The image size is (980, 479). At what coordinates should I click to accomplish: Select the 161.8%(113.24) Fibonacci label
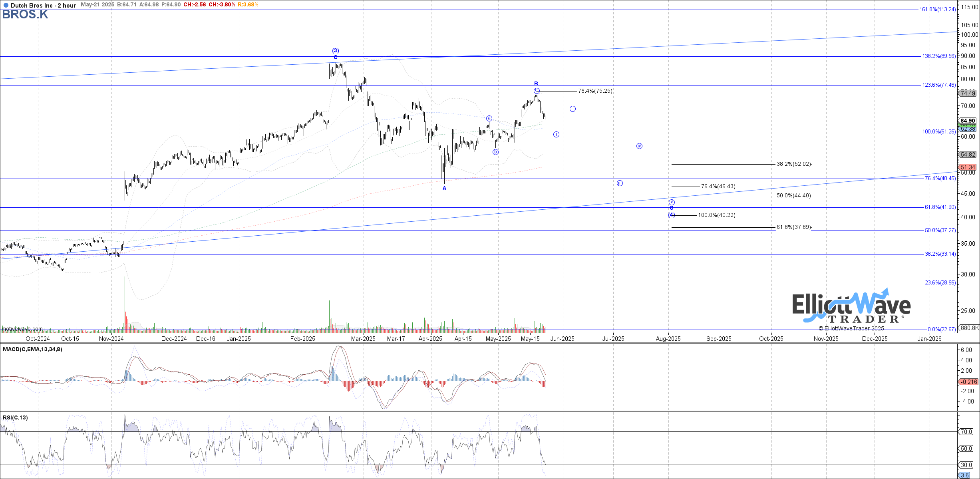click(x=938, y=9)
